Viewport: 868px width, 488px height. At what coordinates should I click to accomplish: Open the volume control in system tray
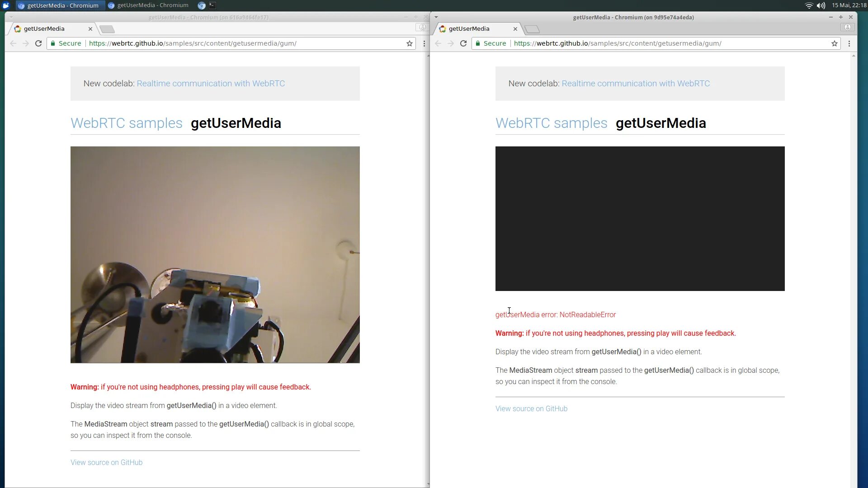pos(821,5)
